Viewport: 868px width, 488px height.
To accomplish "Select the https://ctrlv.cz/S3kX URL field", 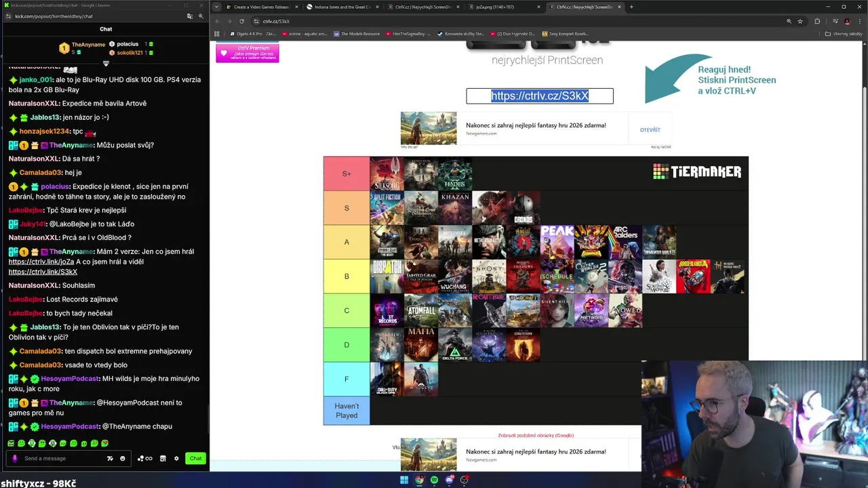I will (540, 96).
